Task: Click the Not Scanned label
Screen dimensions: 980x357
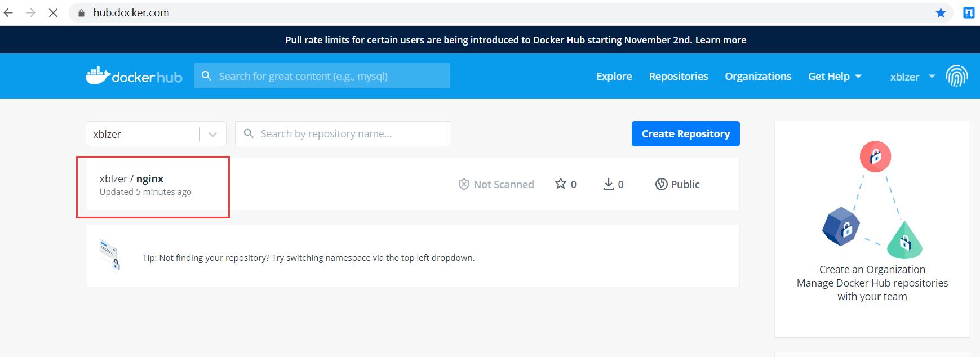Action: coord(504,184)
